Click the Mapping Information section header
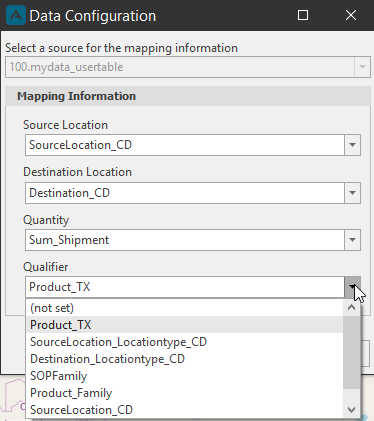Screen dimensions: 374x421 (x=188, y=96)
